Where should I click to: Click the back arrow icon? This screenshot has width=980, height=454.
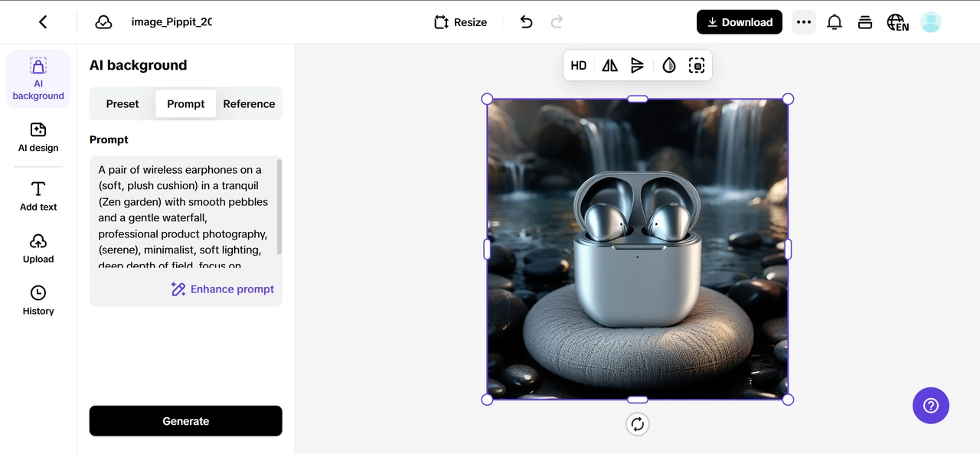(43, 22)
